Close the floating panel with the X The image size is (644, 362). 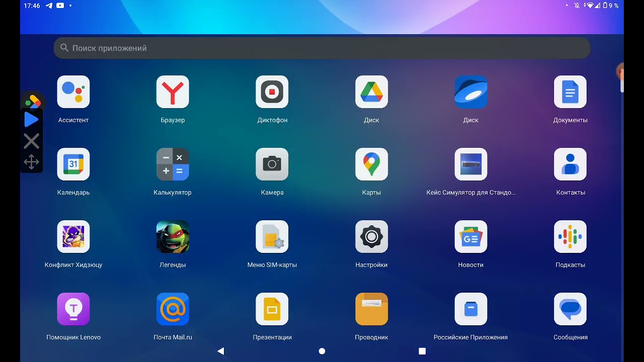tap(31, 141)
